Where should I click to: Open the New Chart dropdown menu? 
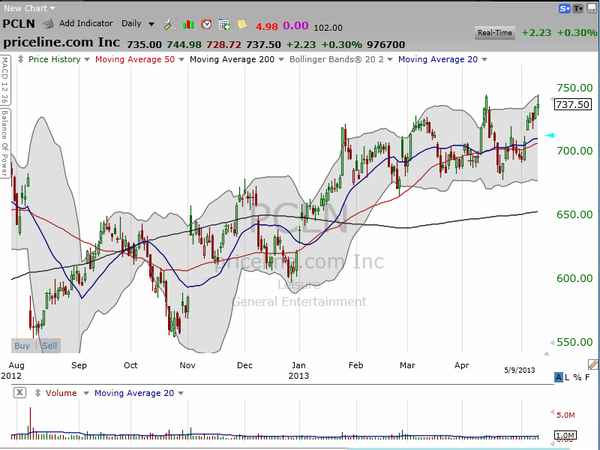pos(29,8)
